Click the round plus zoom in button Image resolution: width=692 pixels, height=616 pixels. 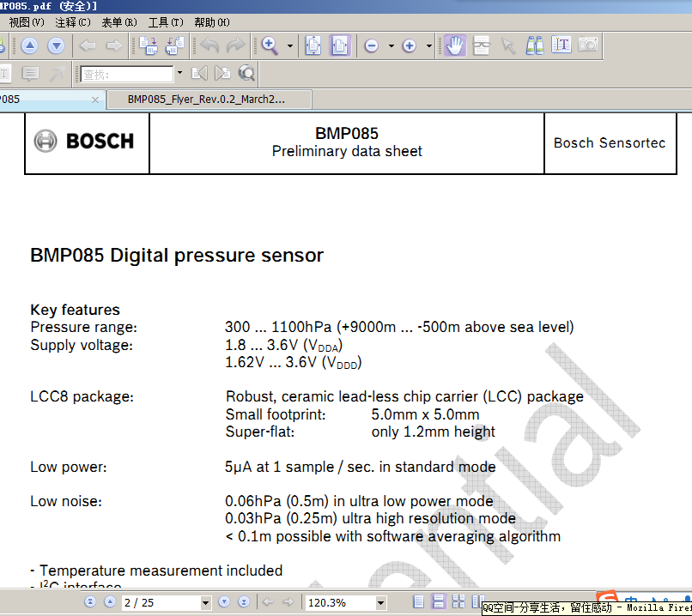(x=410, y=45)
